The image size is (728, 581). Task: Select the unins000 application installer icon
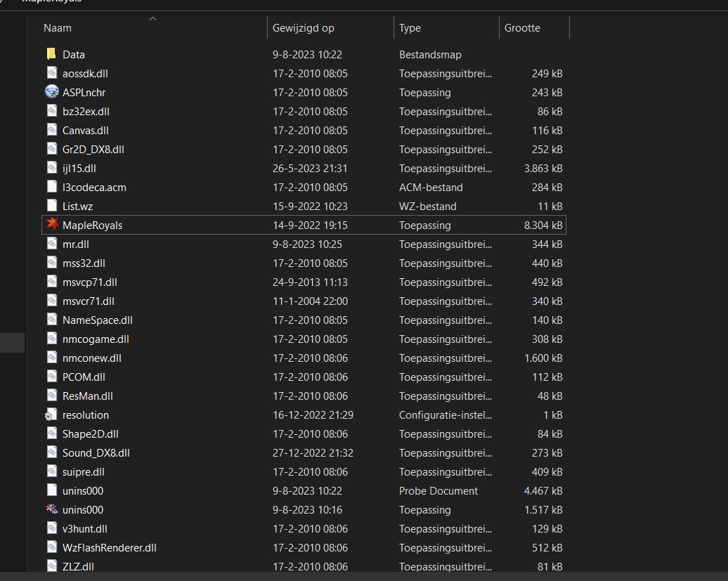point(51,509)
